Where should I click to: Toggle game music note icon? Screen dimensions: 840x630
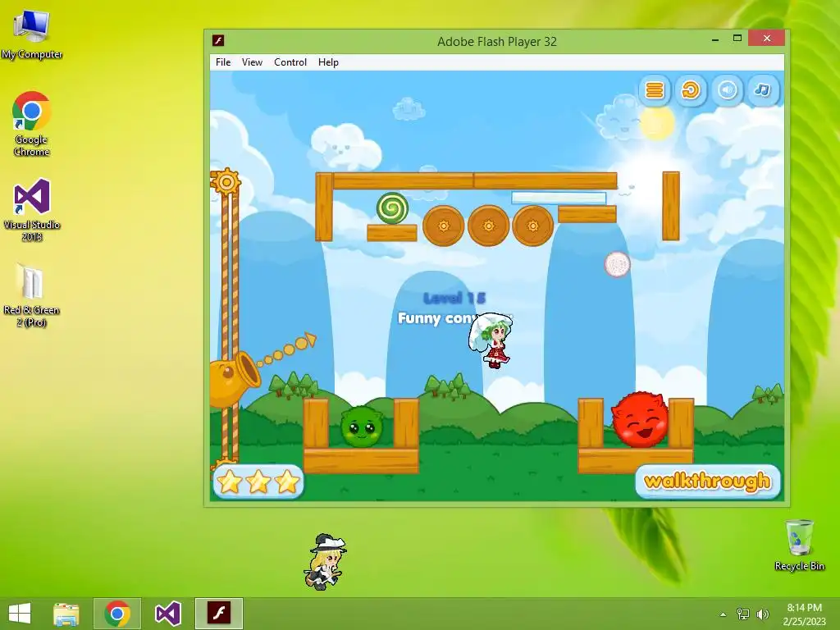[763, 90]
